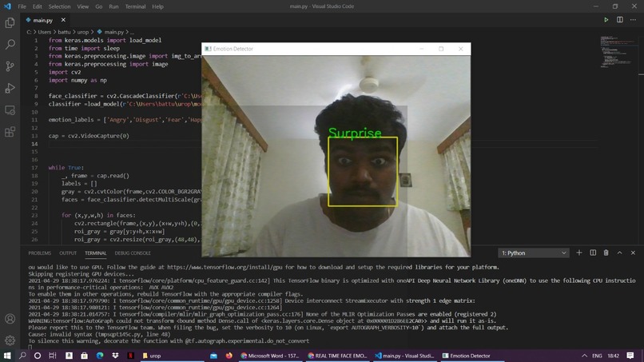The image size is (644, 362).
Task: Kill the terminal with trash icon
Action: pyautogui.click(x=606, y=253)
